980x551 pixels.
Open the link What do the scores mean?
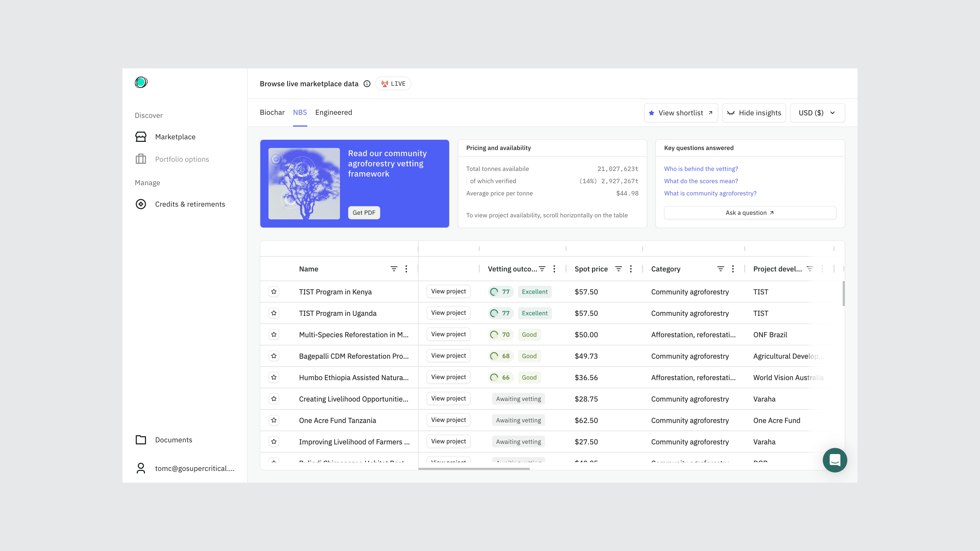[701, 181]
